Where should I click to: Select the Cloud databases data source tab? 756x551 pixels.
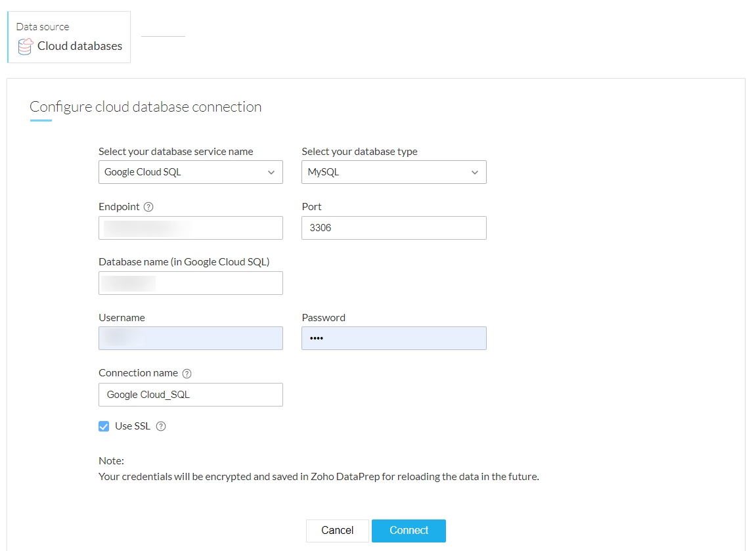pyautogui.click(x=69, y=37)
